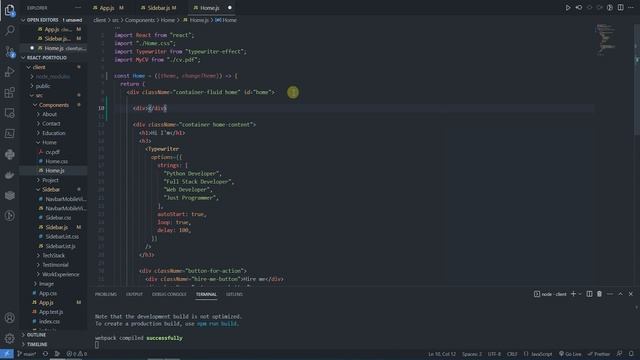Open the Problems panel tab
Viewport: 640px width, 360px height.
tap(106, 294)
